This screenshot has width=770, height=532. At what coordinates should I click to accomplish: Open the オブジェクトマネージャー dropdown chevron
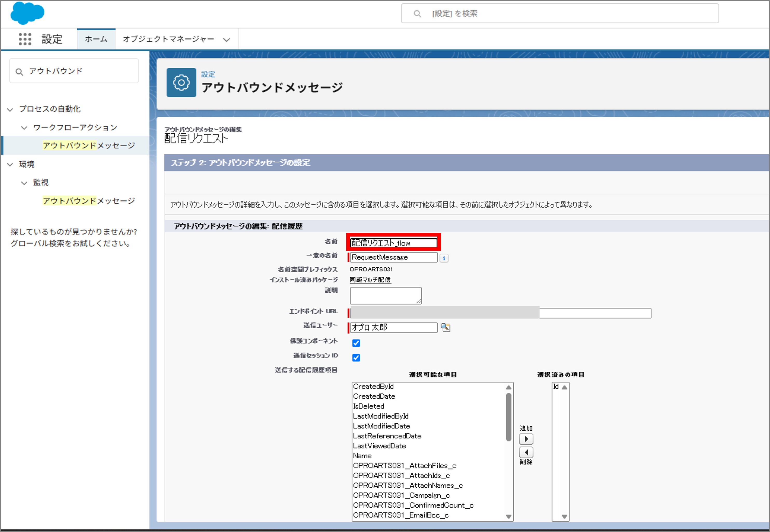tap(227, 40)
